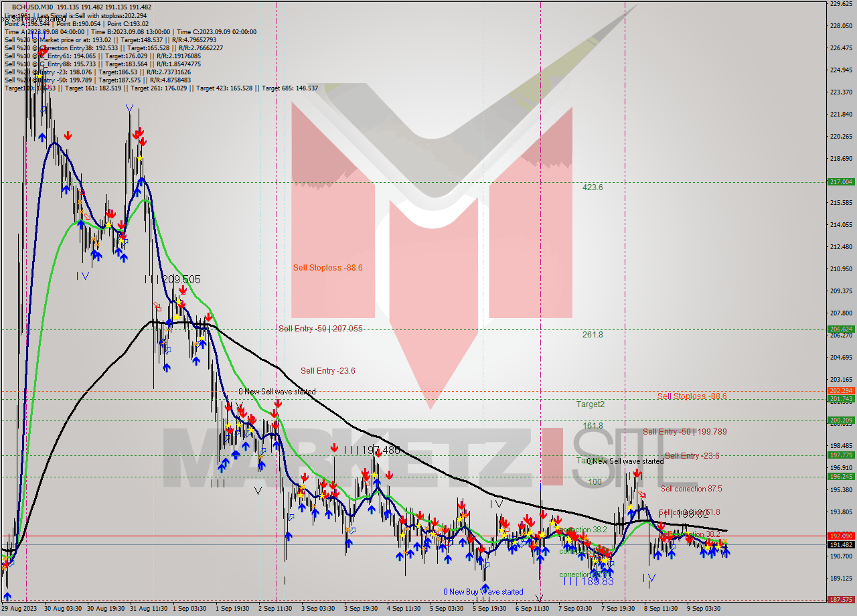Screen dimensions: 857x616
Task: Click the 'Time C:2023.09.09 02:00:00' text
Action: 217,31
